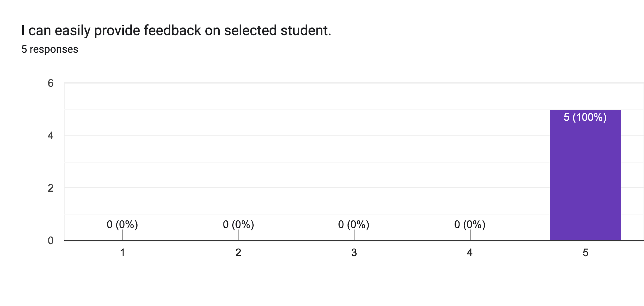Click the y-axis value 4

tap(51, 136)
